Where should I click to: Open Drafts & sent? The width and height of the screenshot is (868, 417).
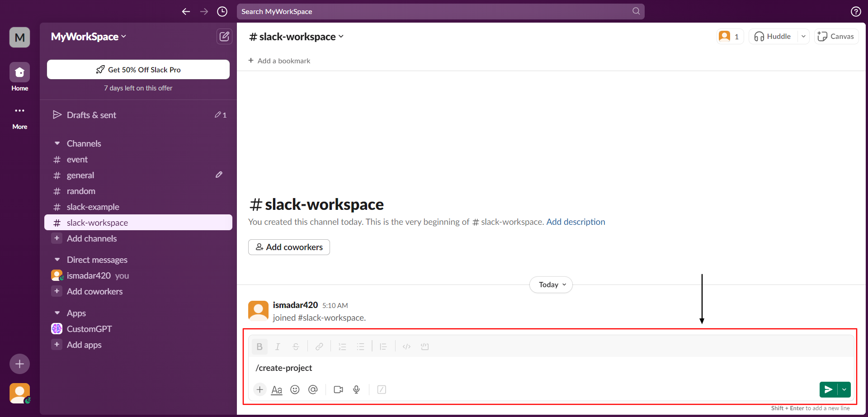138,115
